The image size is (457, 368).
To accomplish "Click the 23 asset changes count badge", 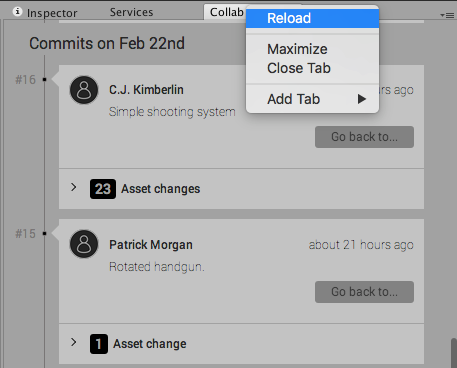I will click(103, 189).
